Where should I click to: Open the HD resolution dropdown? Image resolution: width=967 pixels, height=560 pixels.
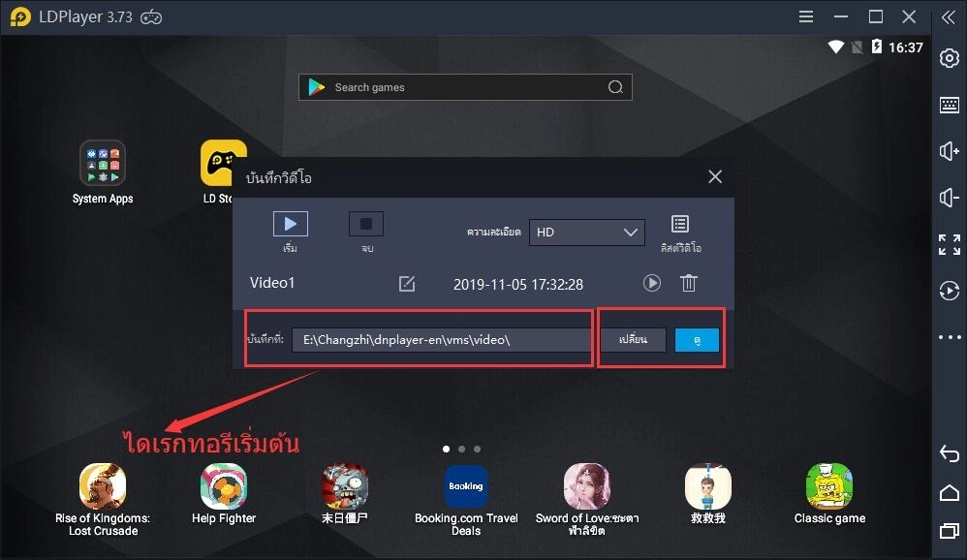(x=586, y=233)
